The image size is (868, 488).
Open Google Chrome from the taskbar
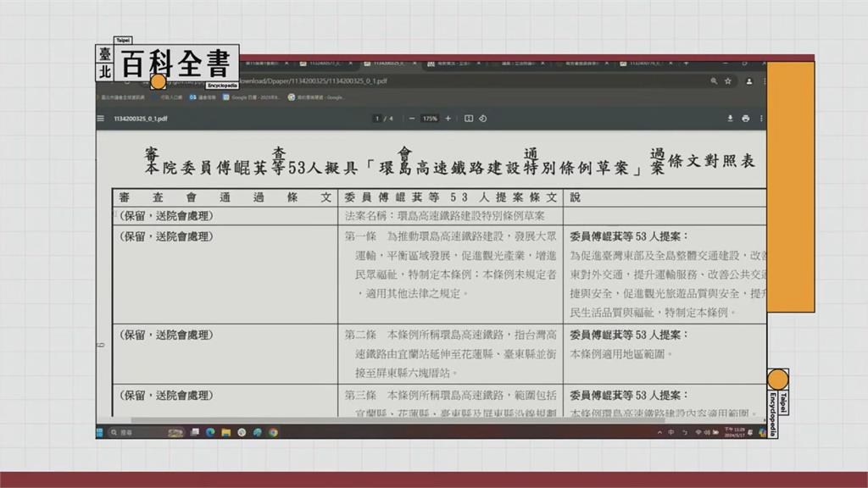[274, 432]
